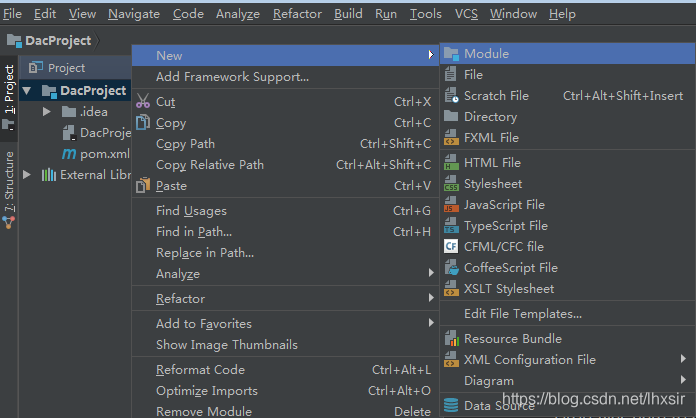Click the Copy pages icon

coord(142,122)
